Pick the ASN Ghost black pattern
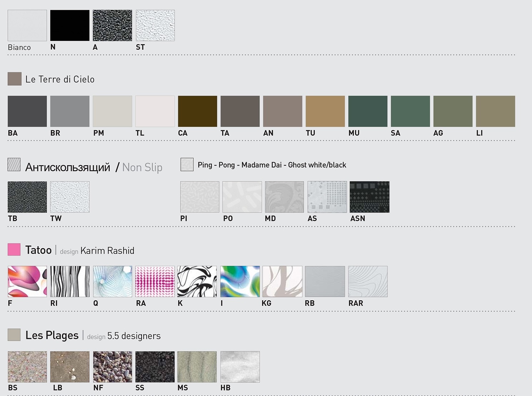The image size is (532, 396). tap(369, 197)
